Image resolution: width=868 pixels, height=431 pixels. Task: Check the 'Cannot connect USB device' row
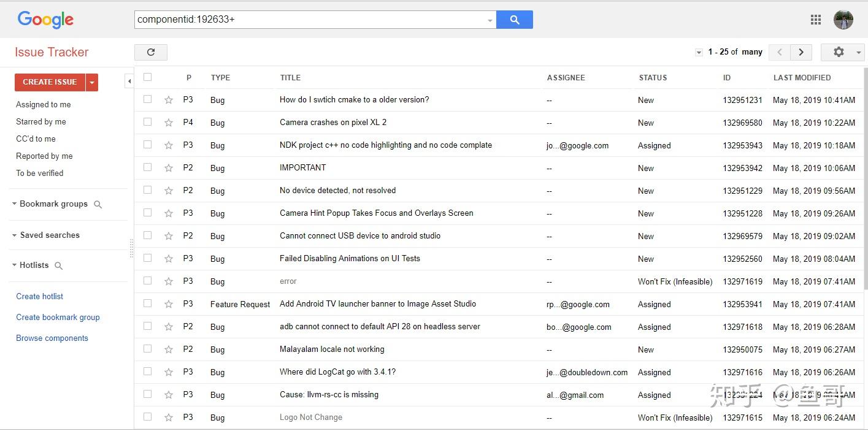tap(147, 235)
